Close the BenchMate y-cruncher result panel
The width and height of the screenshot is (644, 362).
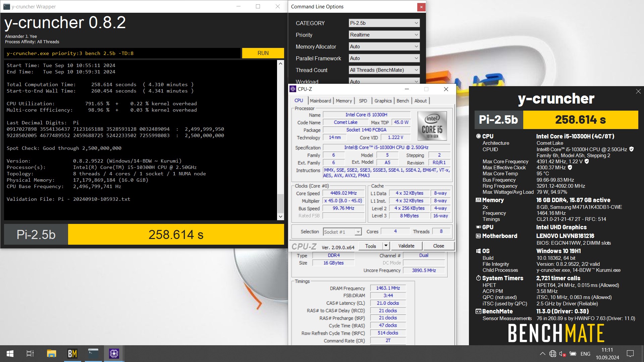point(638,92)
